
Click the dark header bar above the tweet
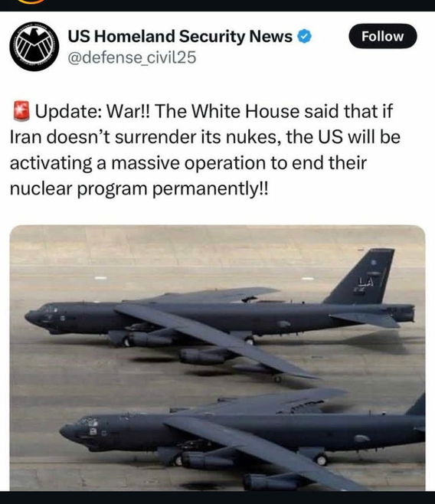(217, 5)
